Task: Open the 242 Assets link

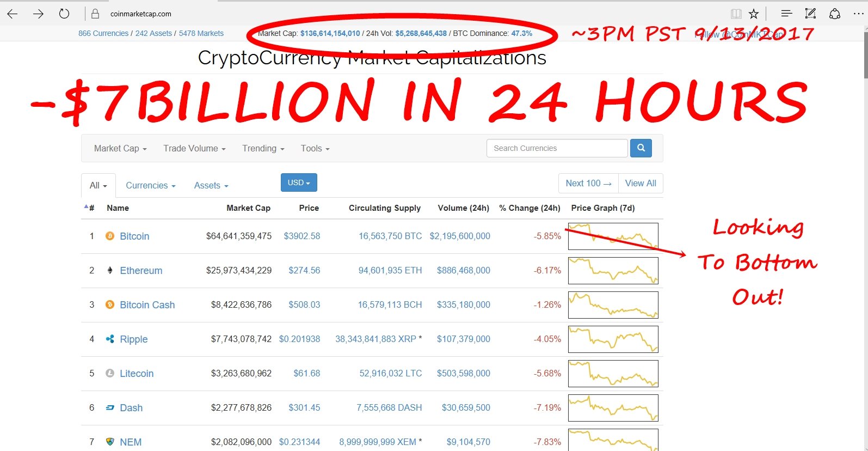Action: pyautogui.click(x=153, y=33)
